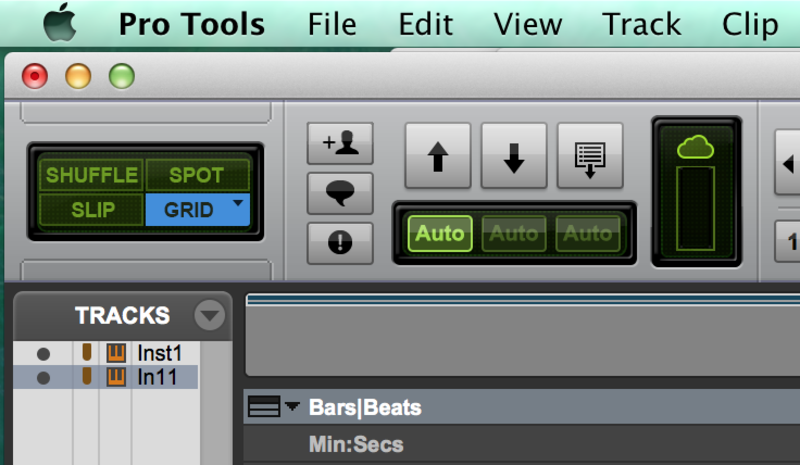Click the TRACKS panel header
800x465 pixels.
click(x=122, y=315)
